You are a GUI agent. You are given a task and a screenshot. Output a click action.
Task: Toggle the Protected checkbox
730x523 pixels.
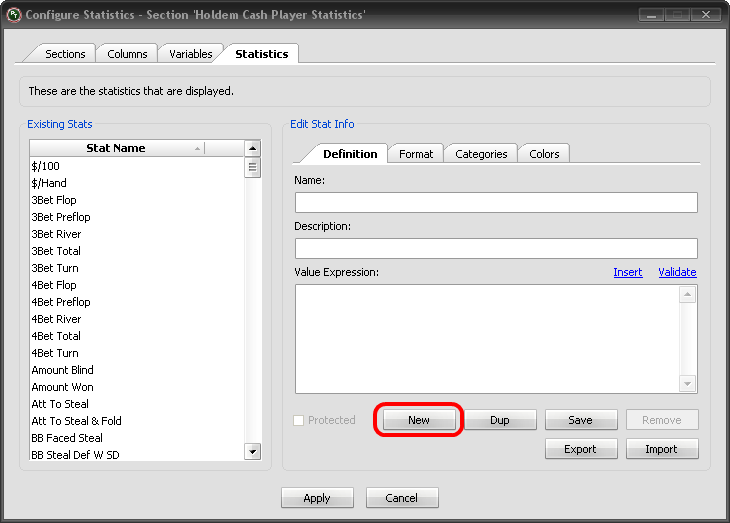(x=299, y=420)
